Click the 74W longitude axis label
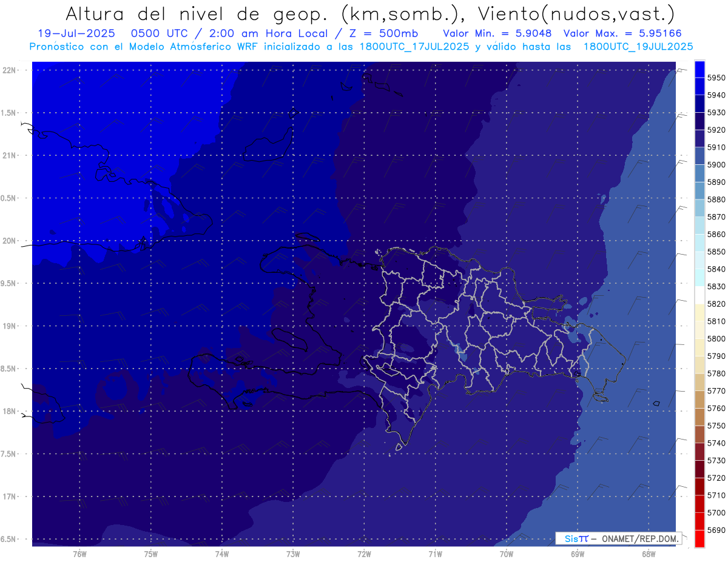 click(x=222, y=554)
